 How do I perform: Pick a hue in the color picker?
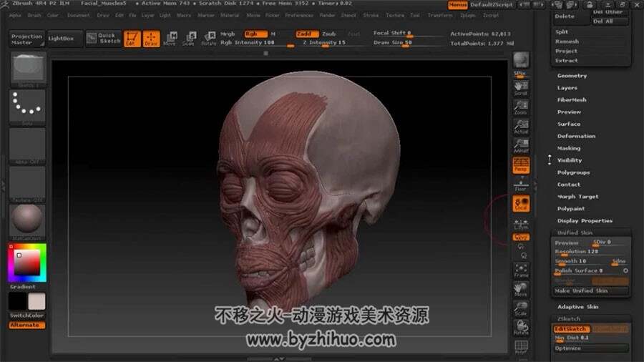[27, 263]
